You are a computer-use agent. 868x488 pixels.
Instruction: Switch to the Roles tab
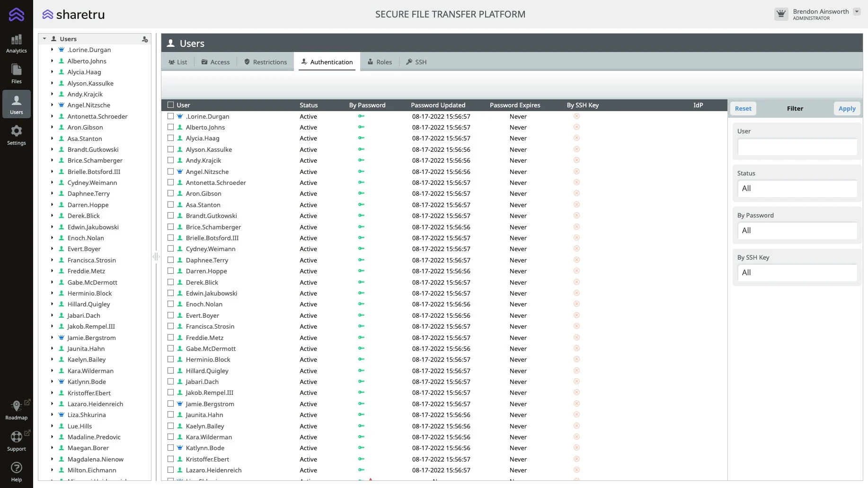click(x=380, y=62)
